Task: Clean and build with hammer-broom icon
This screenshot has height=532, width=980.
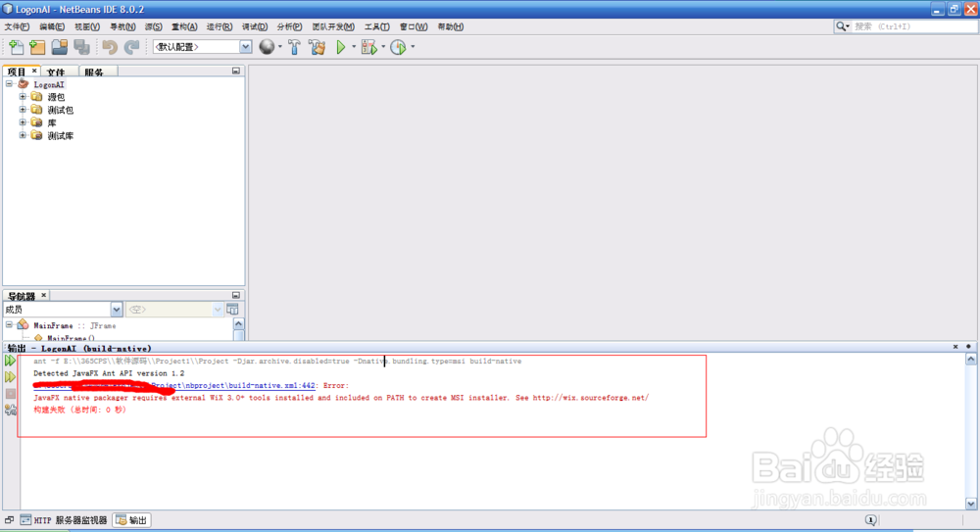Action: coord(317,47)
